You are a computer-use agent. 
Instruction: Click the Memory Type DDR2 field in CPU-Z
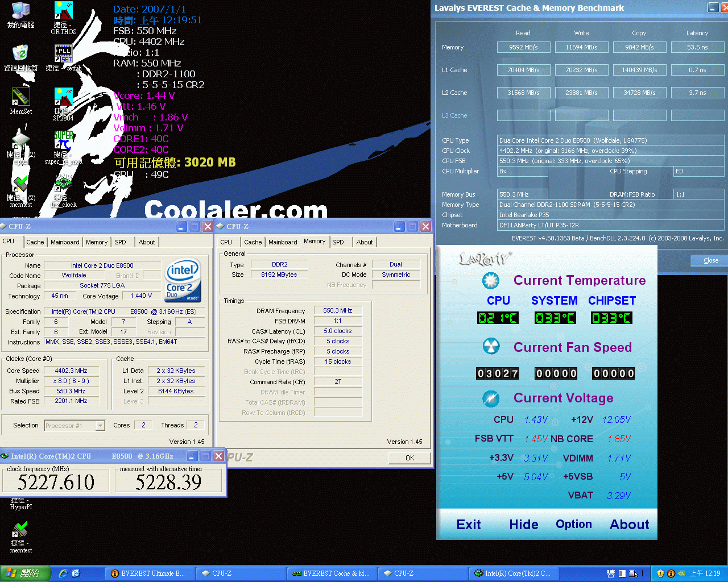coord(279,264)
